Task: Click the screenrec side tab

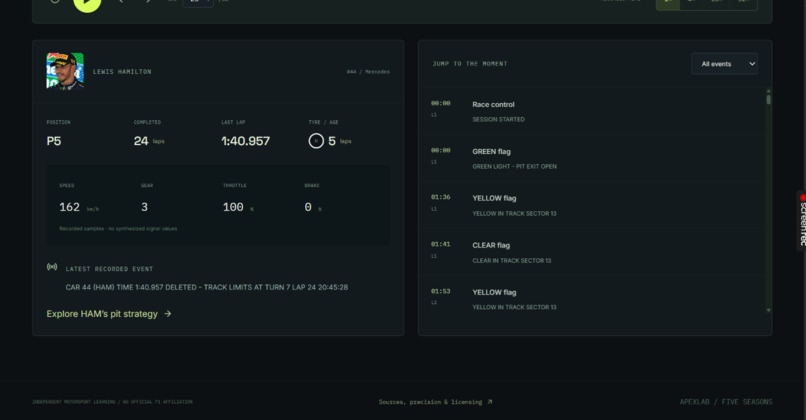Action: (802, 220)
